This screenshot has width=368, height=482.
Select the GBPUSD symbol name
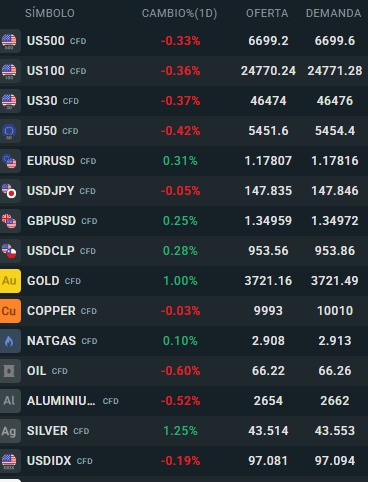(51, 221)
